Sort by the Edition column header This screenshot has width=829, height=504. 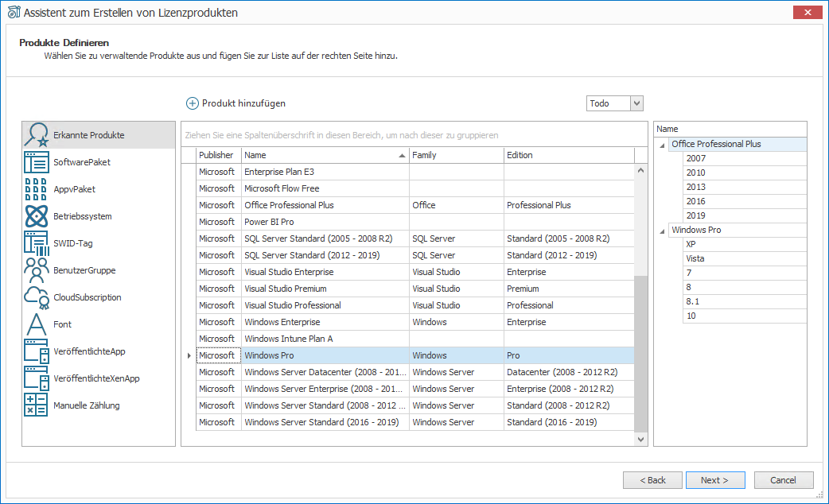[x=569, y=155]
